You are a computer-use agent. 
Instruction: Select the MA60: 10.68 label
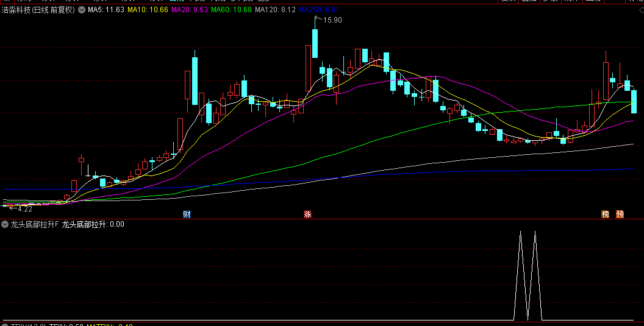point(232,10)
